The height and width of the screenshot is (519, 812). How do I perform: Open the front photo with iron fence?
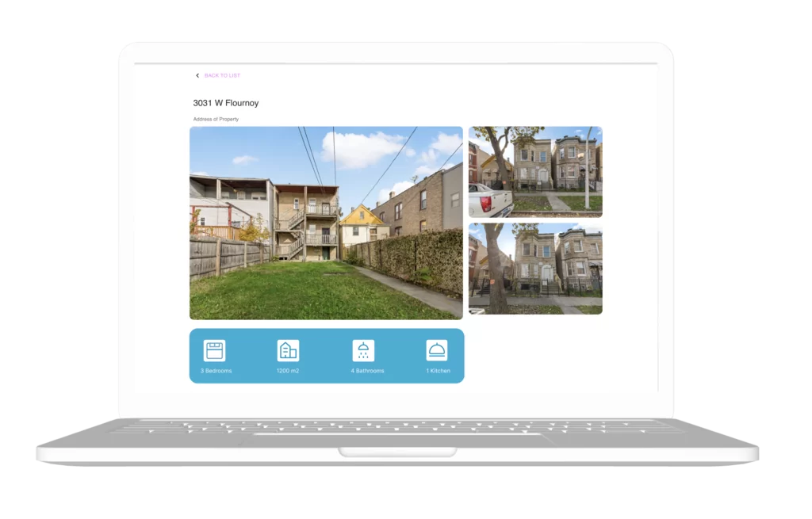tap(535, 269)
